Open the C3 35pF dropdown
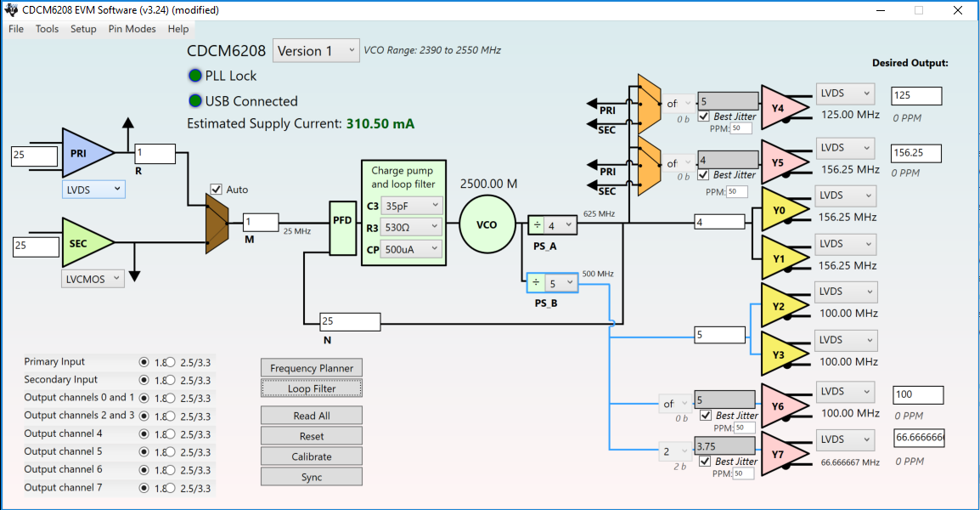The image size is (980, 510). pos(411,206)
